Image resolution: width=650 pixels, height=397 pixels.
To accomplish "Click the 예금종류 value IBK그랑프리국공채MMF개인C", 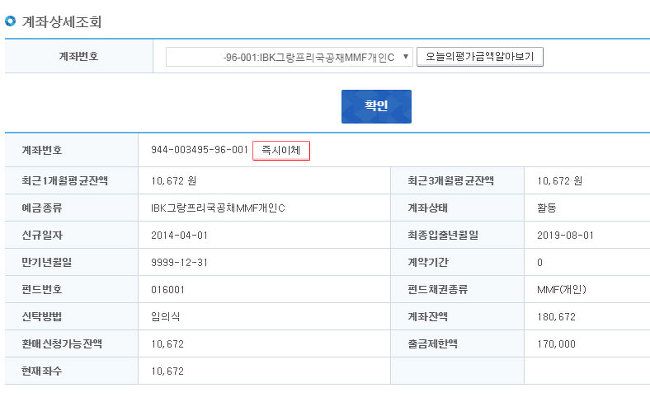I will tap(218, 208).
